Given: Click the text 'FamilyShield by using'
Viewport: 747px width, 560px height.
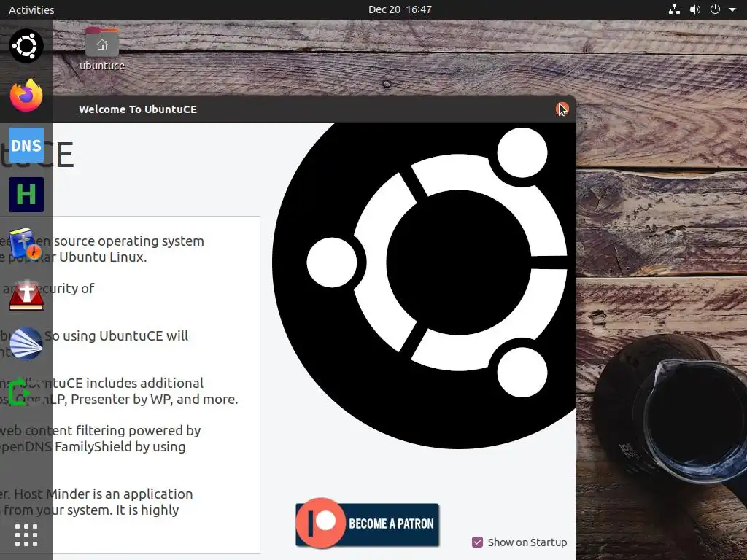Looking at the screenshot, I should (120, 447).
